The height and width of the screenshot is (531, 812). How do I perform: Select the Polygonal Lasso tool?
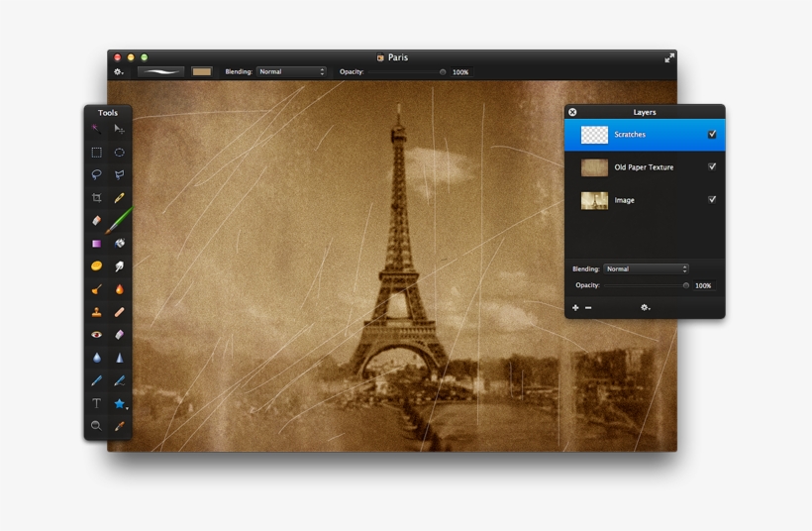click(x=119, y=174)
